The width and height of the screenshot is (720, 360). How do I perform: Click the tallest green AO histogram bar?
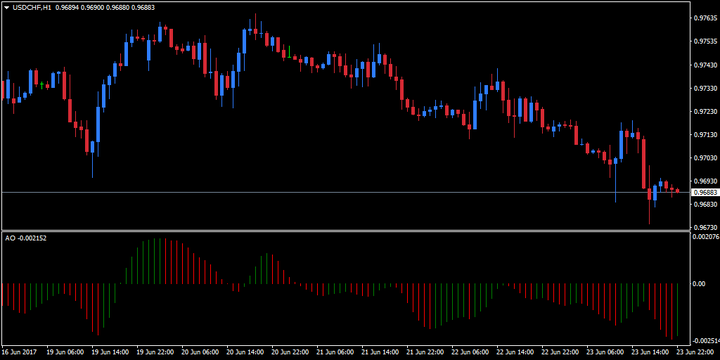point(159,261)
